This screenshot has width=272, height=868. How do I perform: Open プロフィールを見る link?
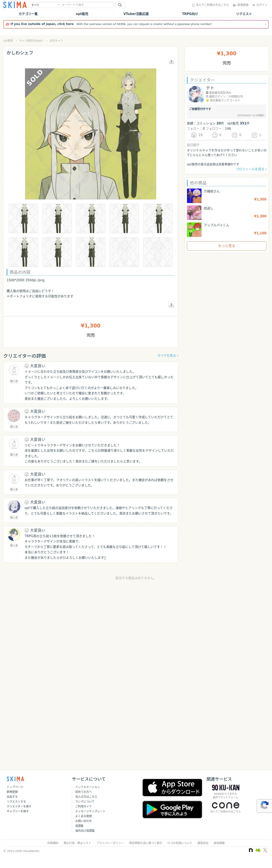point(251,169)
